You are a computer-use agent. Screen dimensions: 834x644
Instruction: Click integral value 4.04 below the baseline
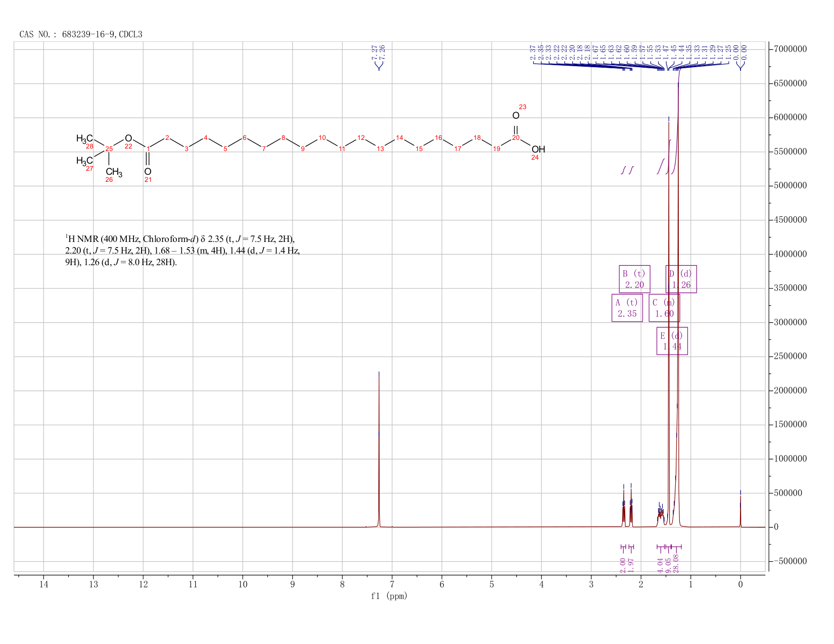pyautogui.click(x=660, y=565)
